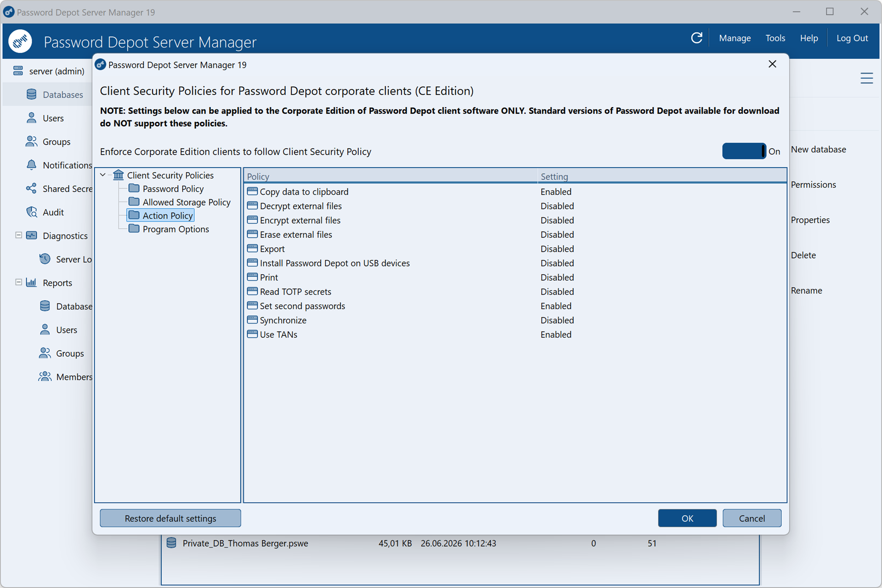Screen dimensions: 882x588
Task: Click the server (admin) icon
Action: pyautogui.click(x=18, y=71)
